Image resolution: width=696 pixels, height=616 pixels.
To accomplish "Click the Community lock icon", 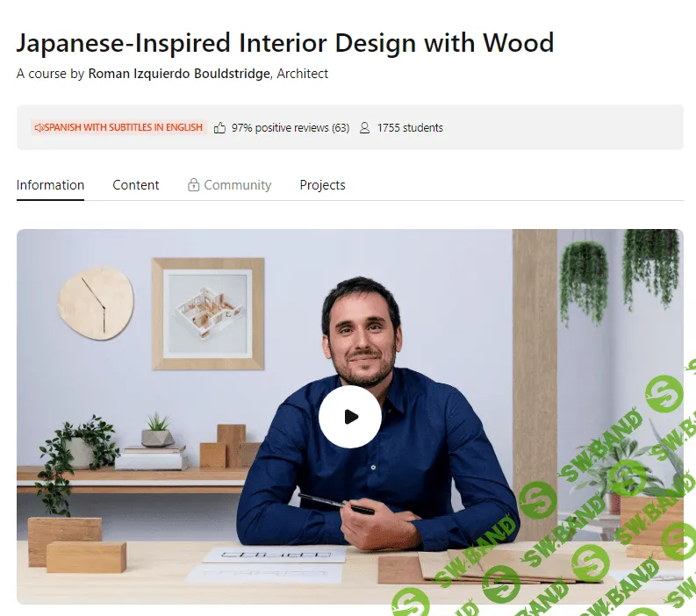I will tap(194, 184).
